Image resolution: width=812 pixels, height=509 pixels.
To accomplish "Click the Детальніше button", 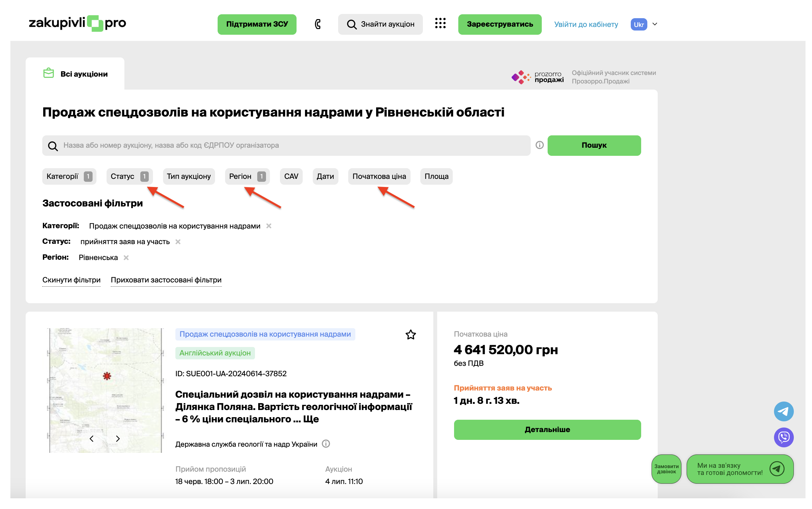I will click(547, 429).
